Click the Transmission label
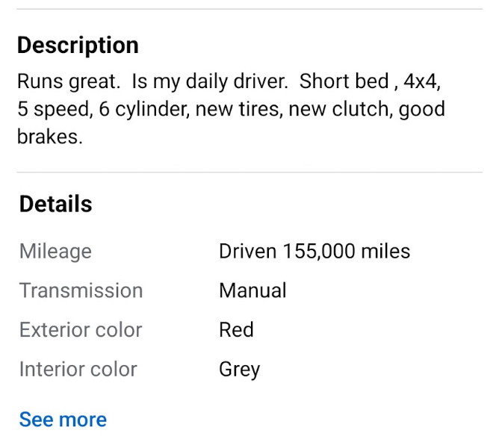This screenshot has width=493, height=448. [x=81, y=290]
